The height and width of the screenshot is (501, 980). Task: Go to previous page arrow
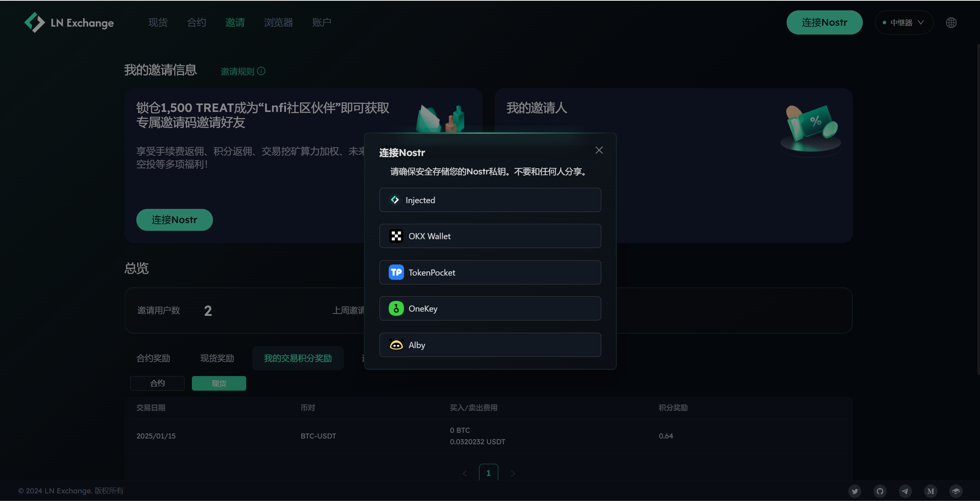465,474
